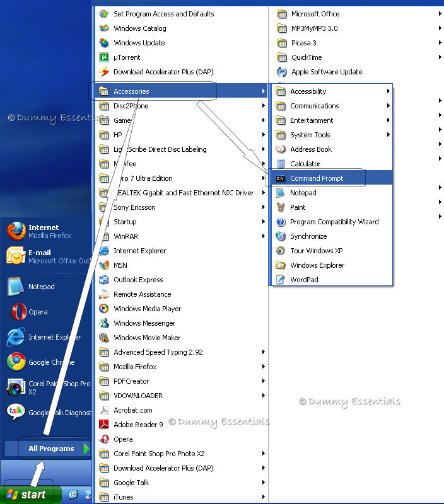Launch Paint via its brush icon

(281, 207)
